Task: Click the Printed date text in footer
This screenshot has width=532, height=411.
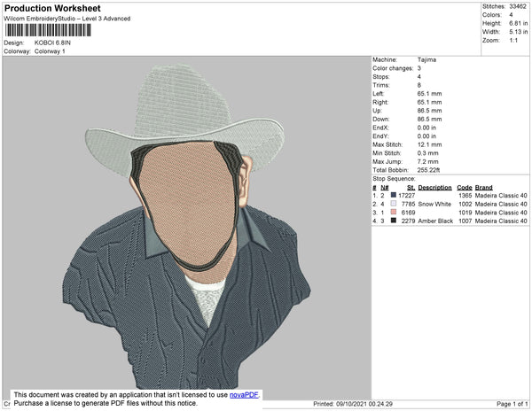Action: pos(354,404)
